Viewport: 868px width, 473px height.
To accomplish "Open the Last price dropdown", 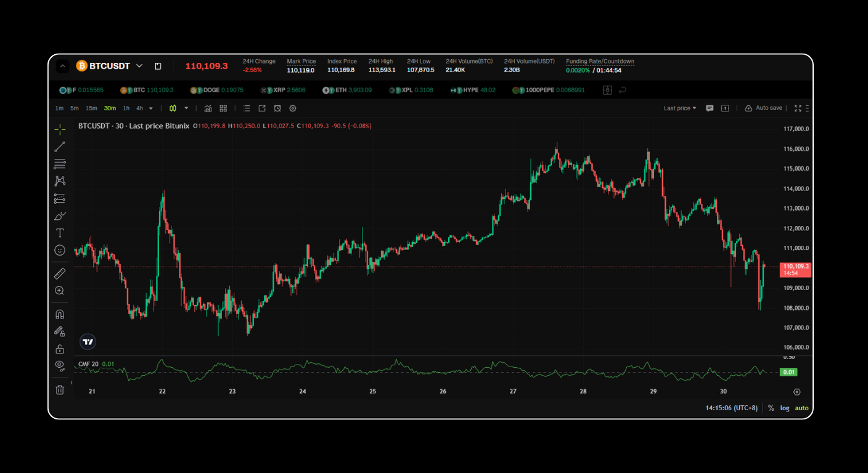I will (679, 108).
